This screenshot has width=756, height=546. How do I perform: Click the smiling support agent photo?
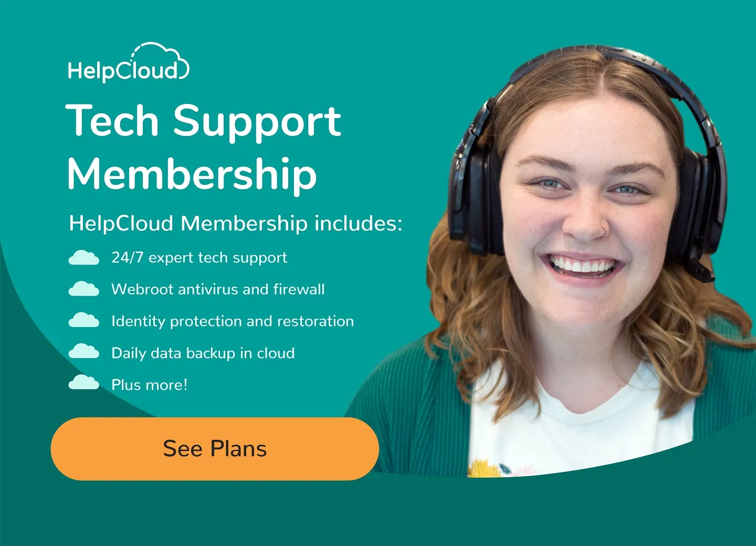coord(556,262)
